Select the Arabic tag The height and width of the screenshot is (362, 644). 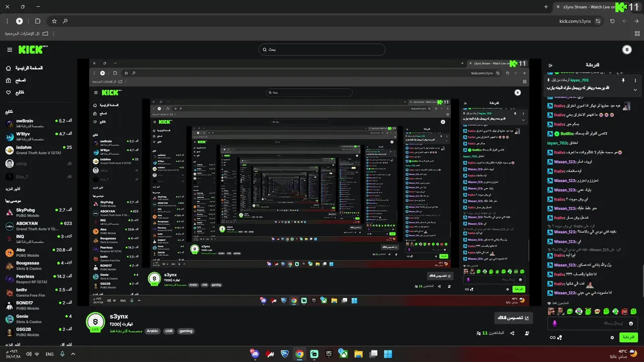coord(152,331)
